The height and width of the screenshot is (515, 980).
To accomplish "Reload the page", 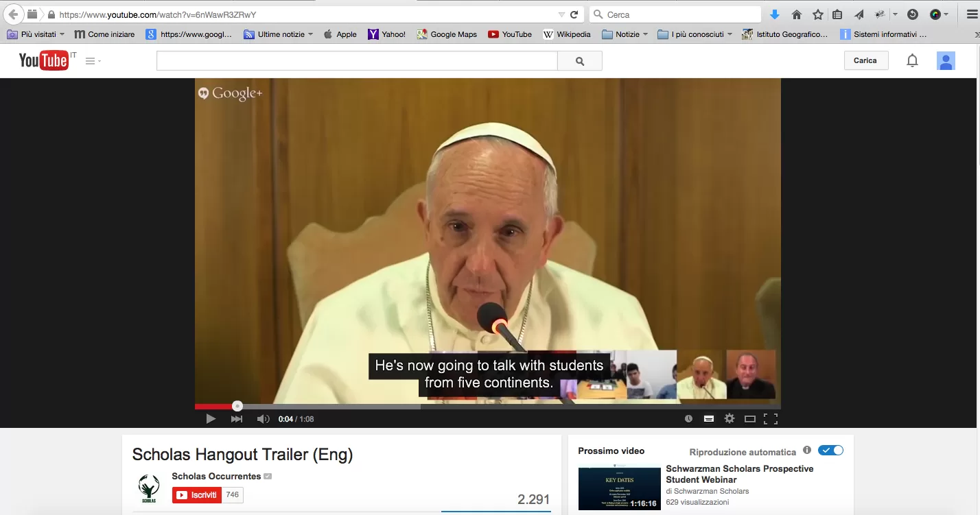I will 574,14.
